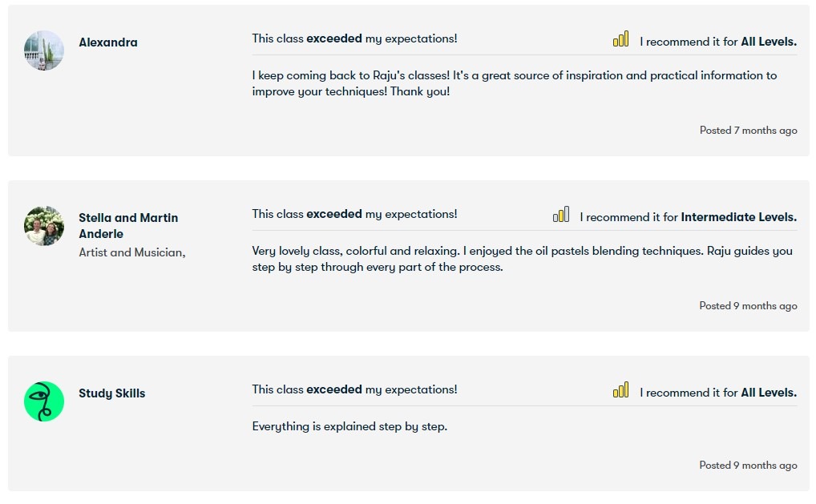Click 'Intermediate Levels' recommendation text
Viewport: 816px width, 504px height.
point(738,217)
